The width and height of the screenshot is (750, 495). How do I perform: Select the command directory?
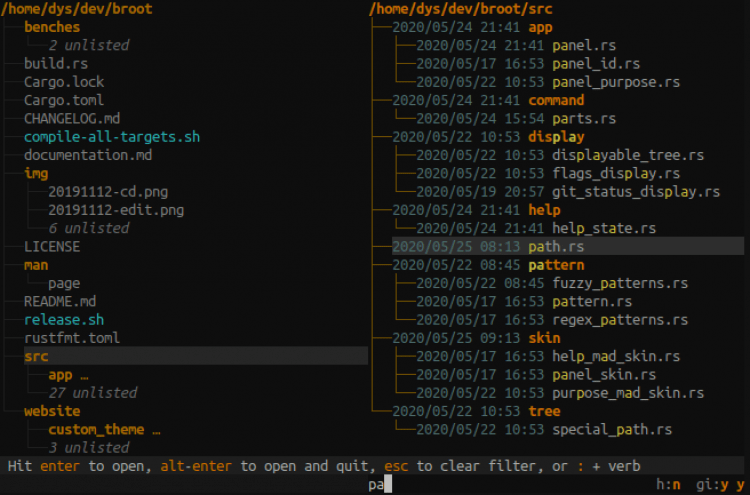tap(556, 100)
